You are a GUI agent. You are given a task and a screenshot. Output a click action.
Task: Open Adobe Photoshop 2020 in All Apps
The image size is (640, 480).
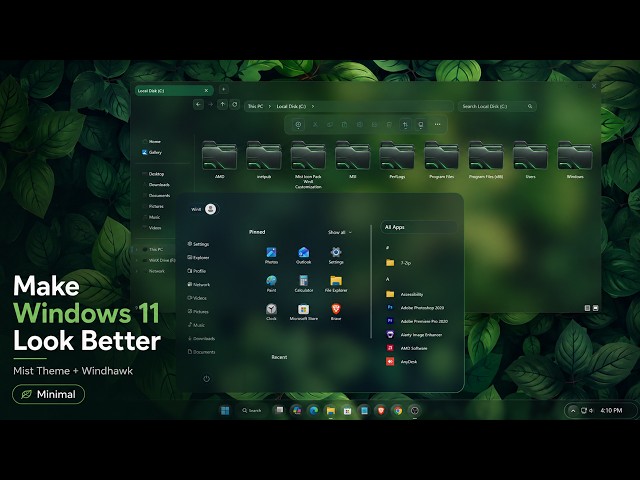(415, 307)
